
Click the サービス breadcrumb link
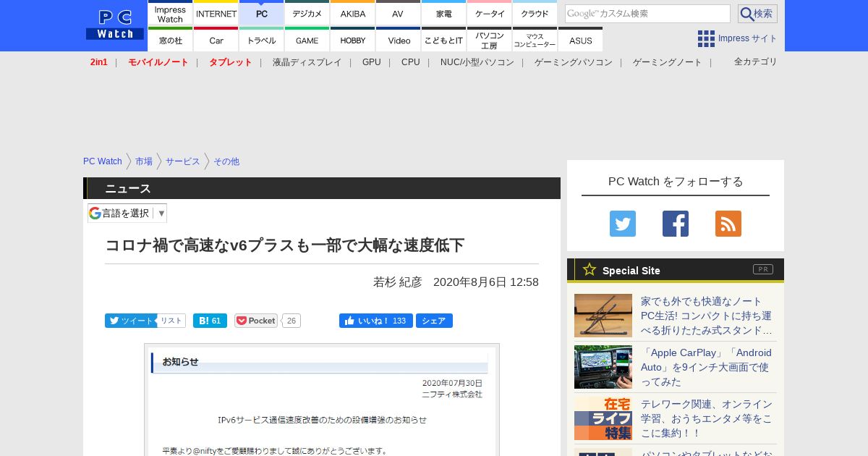(x=183, y=161)
